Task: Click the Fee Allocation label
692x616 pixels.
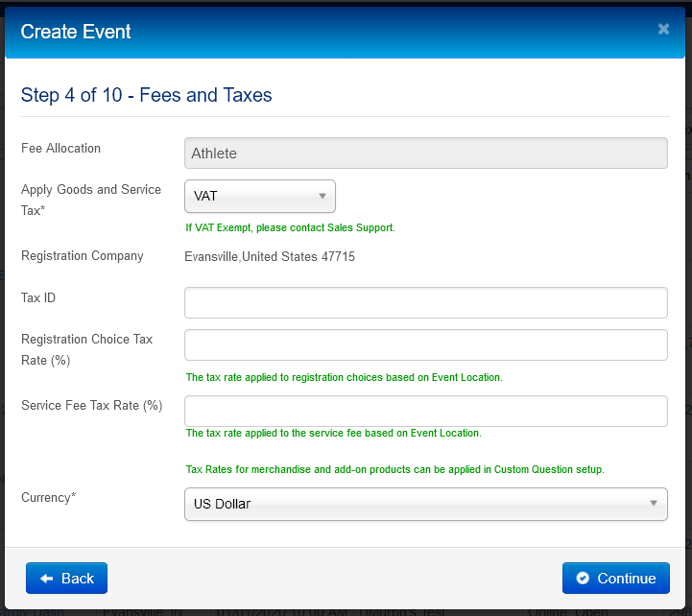Action: [x=60, y=149]
